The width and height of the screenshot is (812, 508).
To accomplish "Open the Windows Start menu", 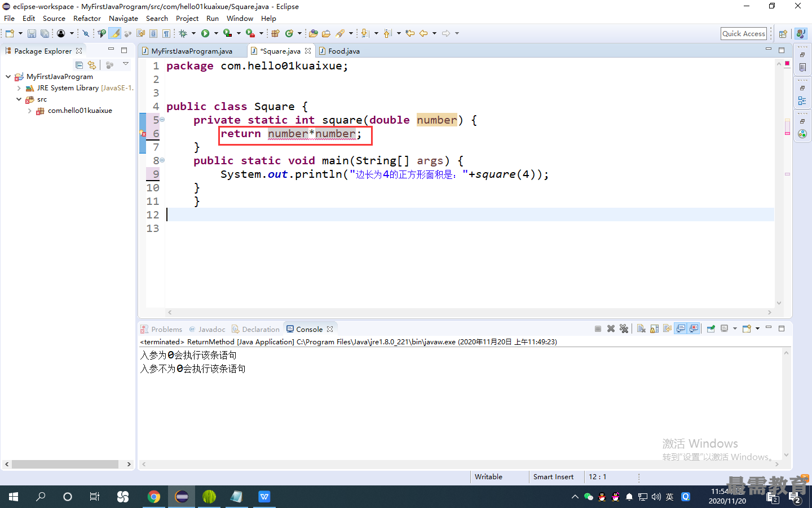I will coord(14,497).
